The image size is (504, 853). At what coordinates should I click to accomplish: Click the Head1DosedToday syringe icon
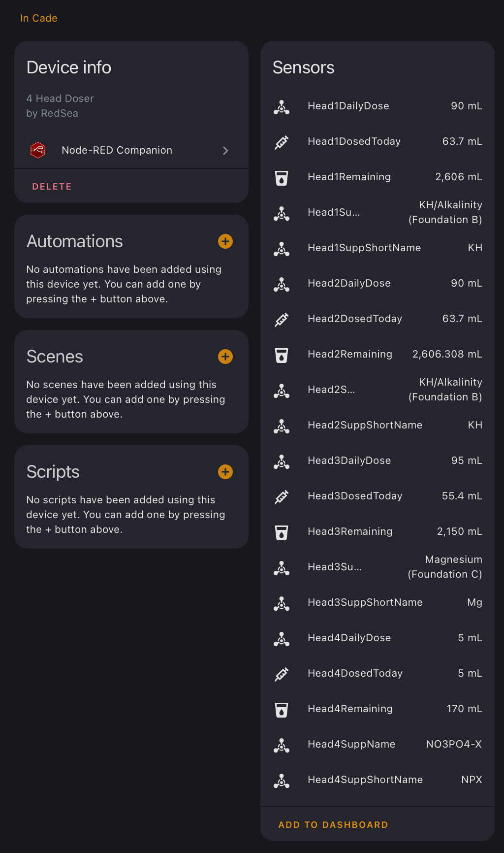(x=282, y=142)
